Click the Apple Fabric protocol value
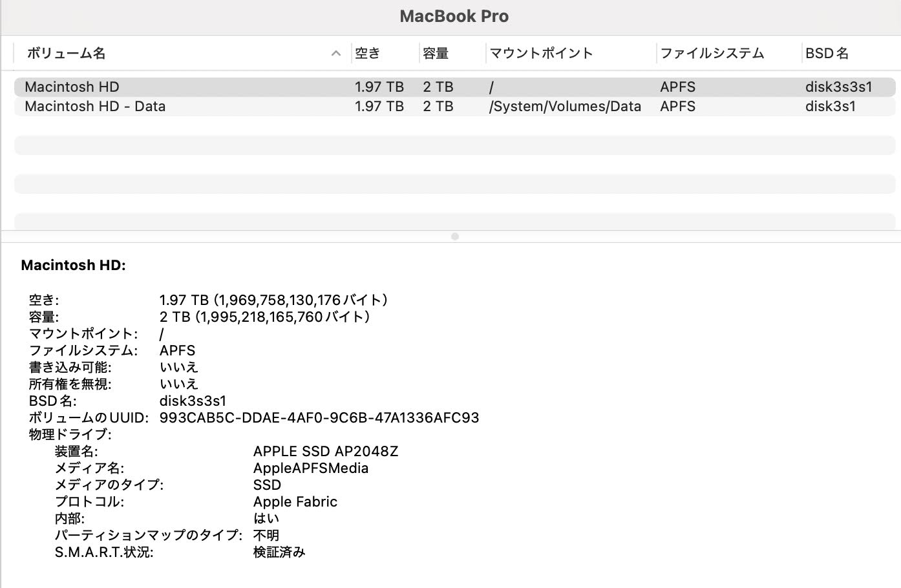Viewport: 901px width, 588px height. (295, 502)
